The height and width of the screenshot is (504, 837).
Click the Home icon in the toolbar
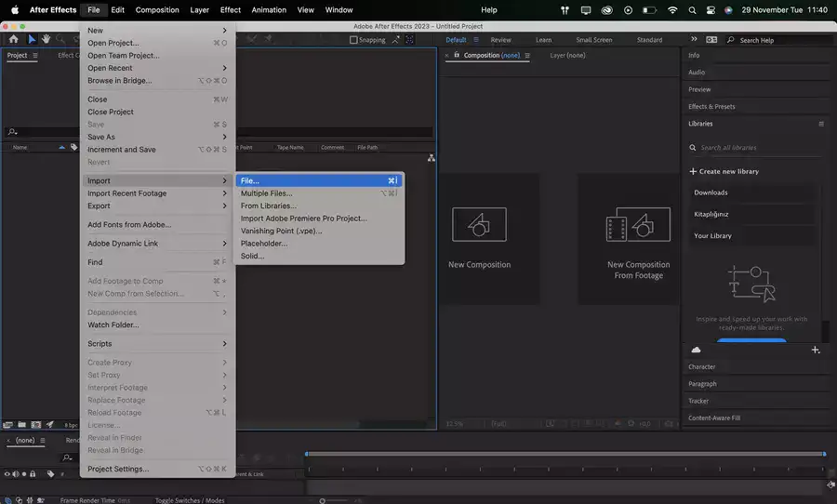pos(13,39)
